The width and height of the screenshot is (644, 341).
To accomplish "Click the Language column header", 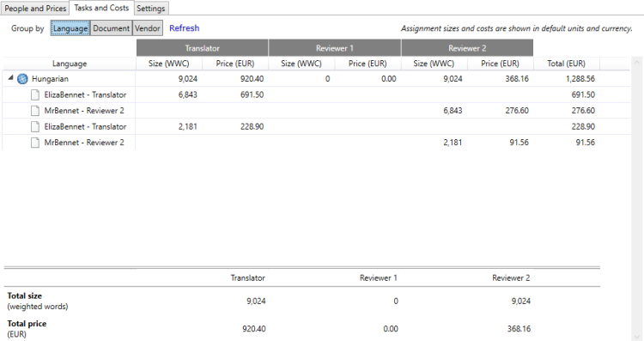I will click(70, 64).
